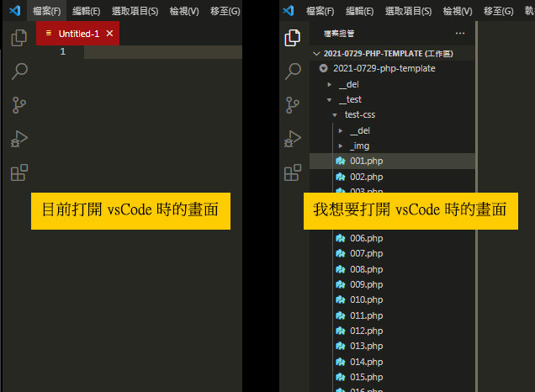Open 移至(G) menu in right window

(499, 11)
